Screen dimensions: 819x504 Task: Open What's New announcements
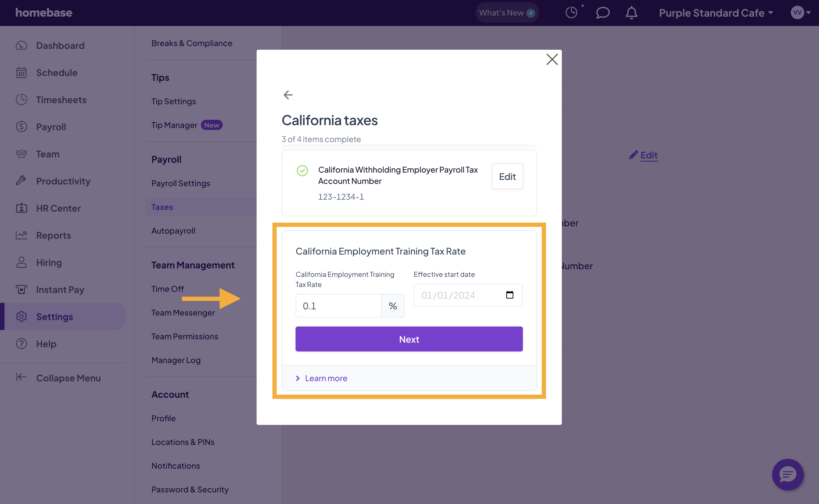[507, 13]
